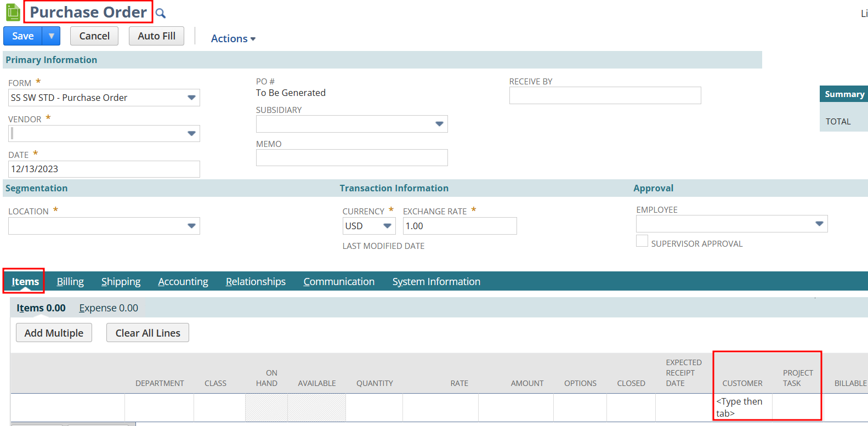The width and height of the screenshot is (868, 426).
Task: Expand the Employee dropdown
Action: (819, 224)
